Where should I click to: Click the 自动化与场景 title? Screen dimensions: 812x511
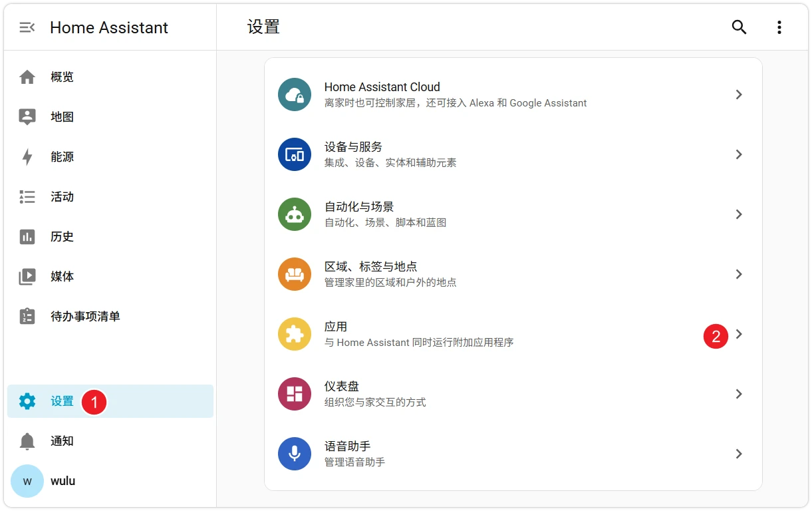point(359,207)
